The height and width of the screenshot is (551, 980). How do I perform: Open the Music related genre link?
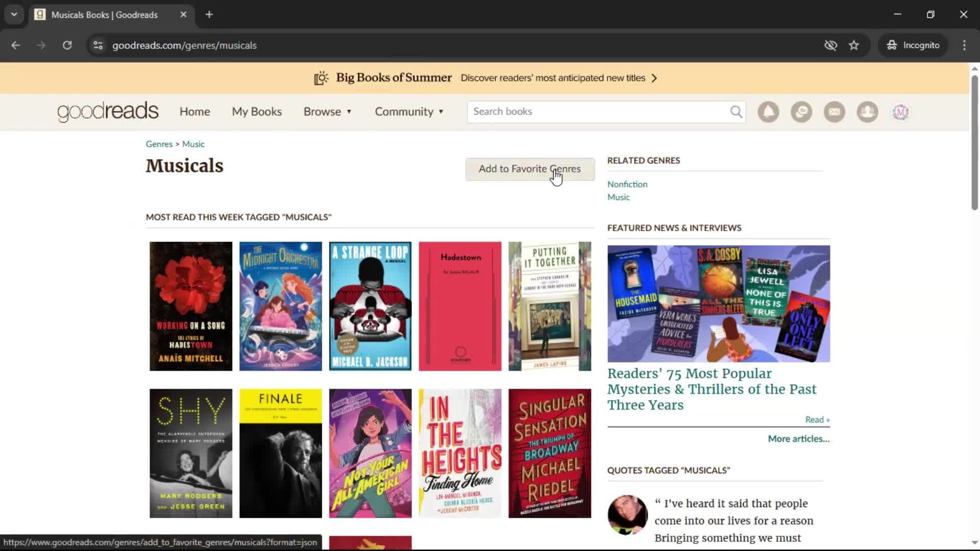619,197
